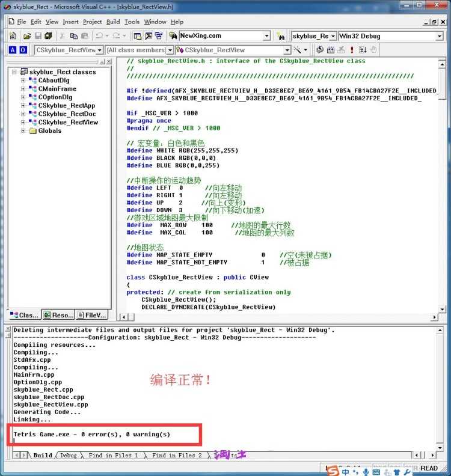The height and width of the screenshot is (476, 451).
Task: Open the Redo history dropdown arrow
Action: pyautogui.click(x=124, y=36)
